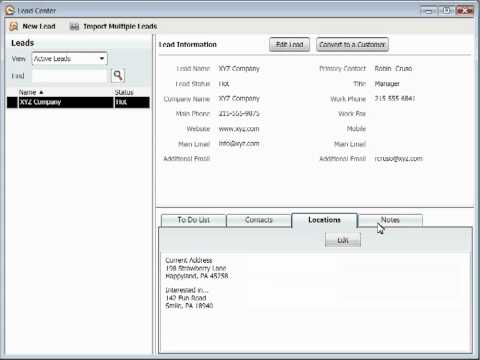This screenshot has height=360, width=480.
Task: Click the 215-555-4841 work phone
Action: (x=394, y=99)
